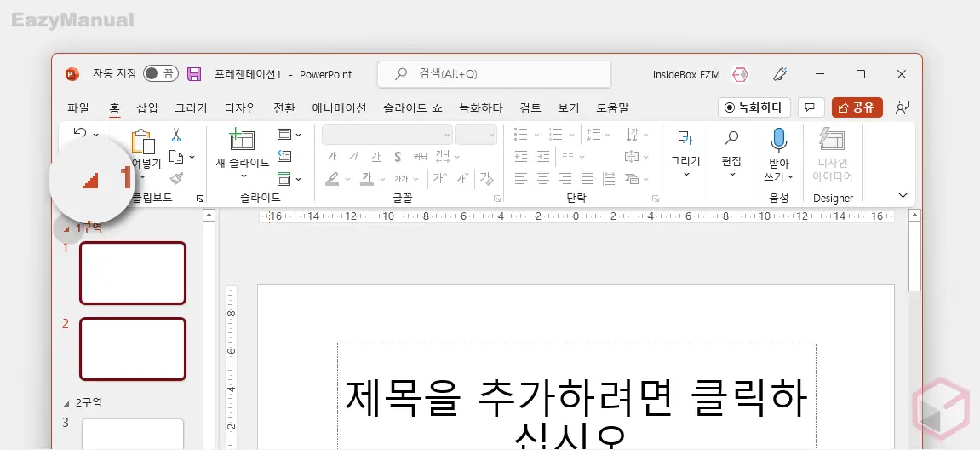This screenshot has width=980, height=450.
Task: Click the increase font size icon
Action: (x=439, y=178)
